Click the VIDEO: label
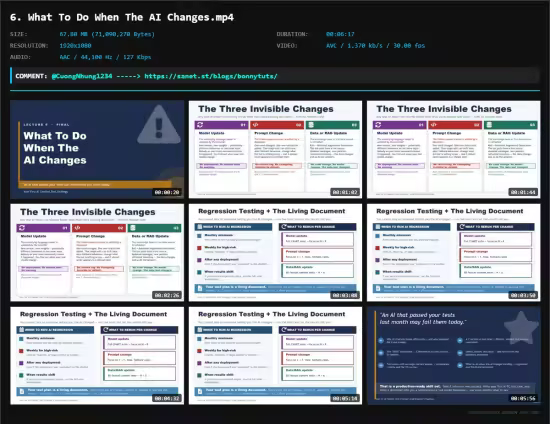Screen dimensions: 550x424 click(x=287, y=46)
